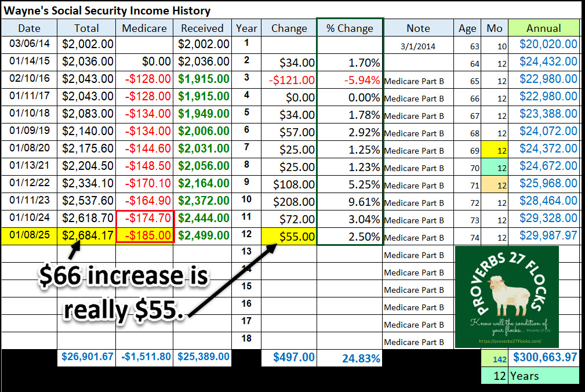Viewport: 585px width, 392px height.
Task: Click the 01/08/25 date cell
Action: [x=29, y=237]
